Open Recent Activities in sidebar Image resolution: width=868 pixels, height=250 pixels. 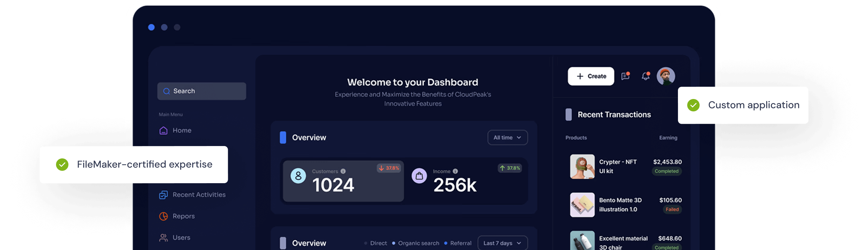point(193,195)
